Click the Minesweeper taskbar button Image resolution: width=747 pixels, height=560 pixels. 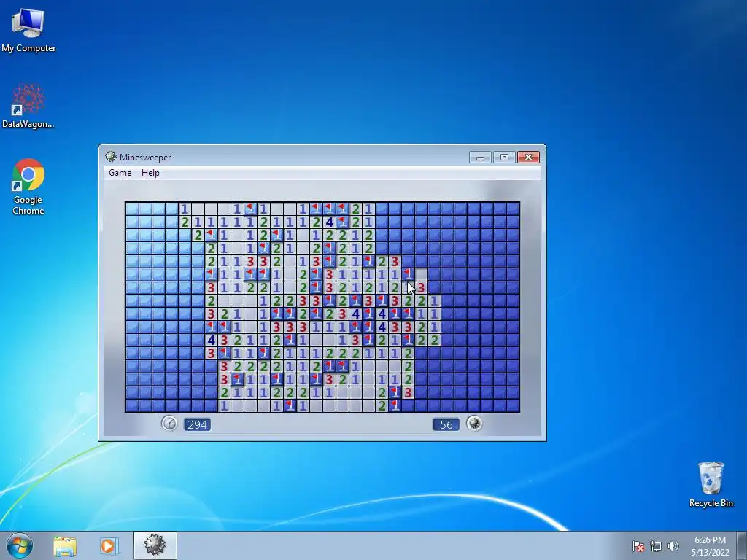(x=155, y=545)
